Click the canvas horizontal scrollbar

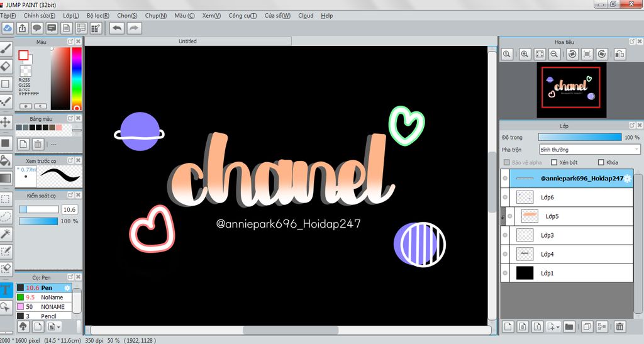(x=291, y=330)
